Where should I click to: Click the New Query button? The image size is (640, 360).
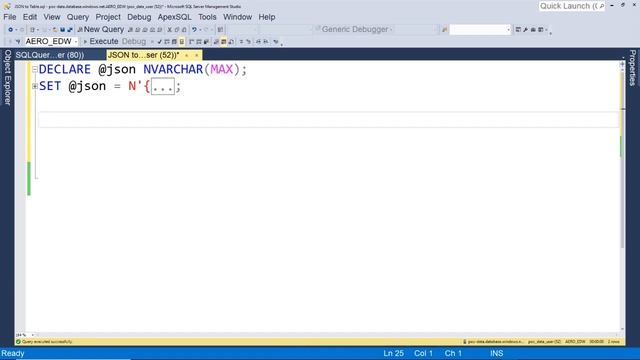(x=100, y=29)
